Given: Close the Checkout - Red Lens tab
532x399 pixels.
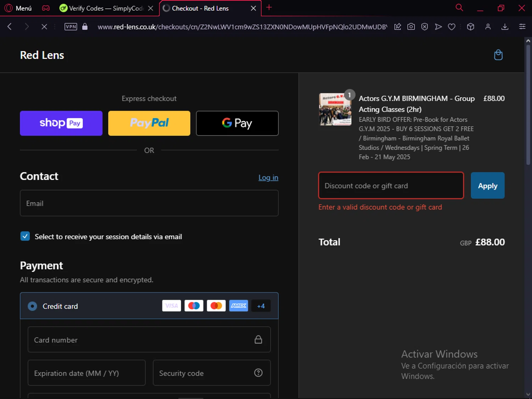Looking at the screenshot, I should coord(254,8).
